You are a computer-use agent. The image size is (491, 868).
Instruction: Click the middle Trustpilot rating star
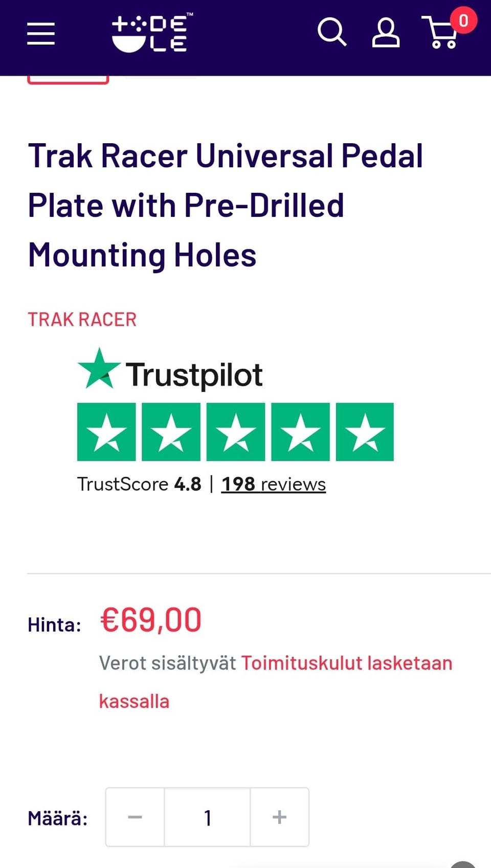236,432
